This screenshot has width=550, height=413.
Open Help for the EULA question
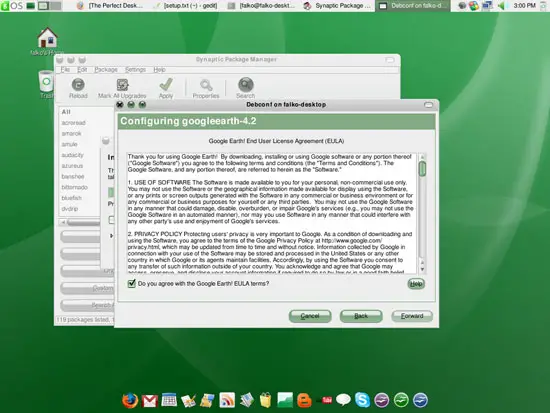coord(416,284)
